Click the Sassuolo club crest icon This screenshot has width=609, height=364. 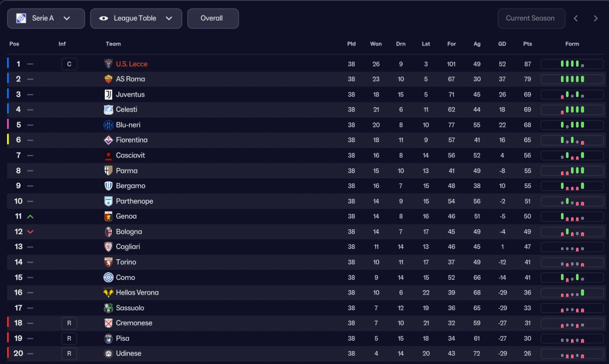[108, 308]
